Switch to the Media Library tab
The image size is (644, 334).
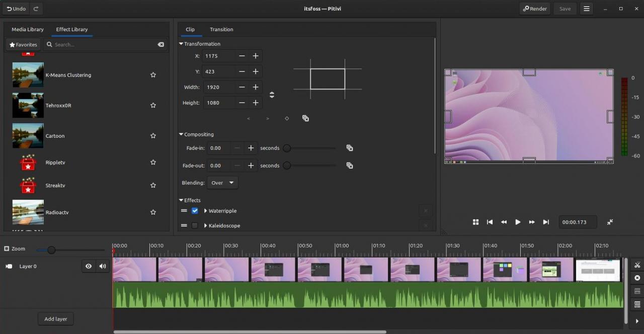[x=28, y=29]
